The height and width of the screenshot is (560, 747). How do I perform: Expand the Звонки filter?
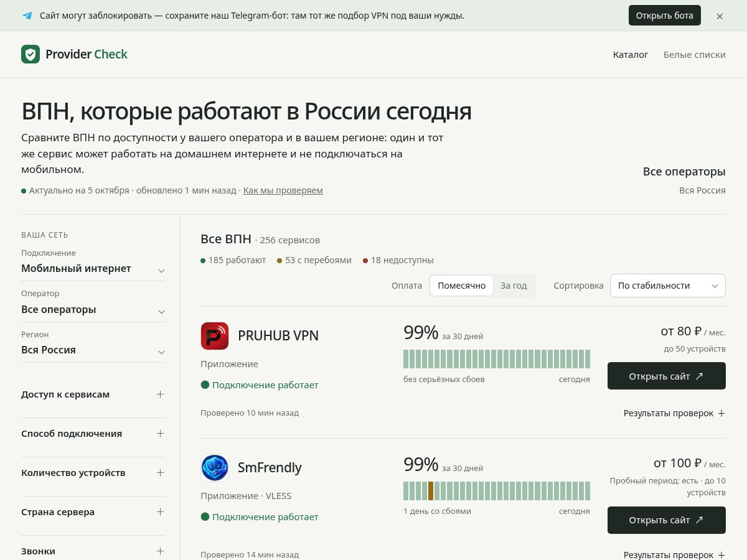point(93,551)
